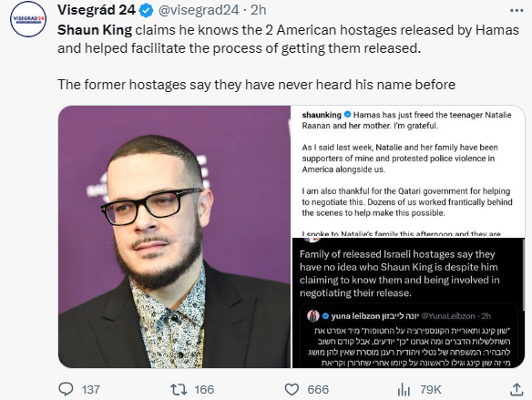The height and width of the screenshot is (400, 532).
Task: Like the tweet with the heart icon
Action: point(292,389)
